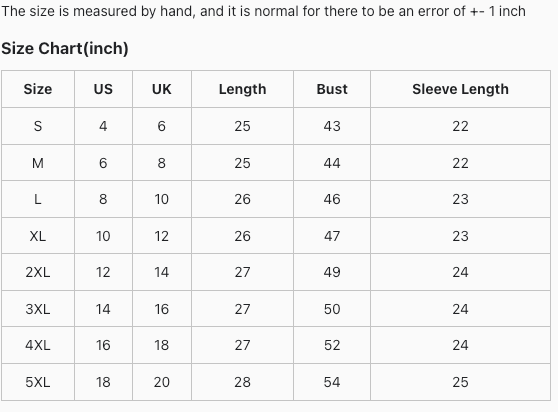558x412 pixels.
Task: Click the Bust column header
Action: click(x=332, y=89)
